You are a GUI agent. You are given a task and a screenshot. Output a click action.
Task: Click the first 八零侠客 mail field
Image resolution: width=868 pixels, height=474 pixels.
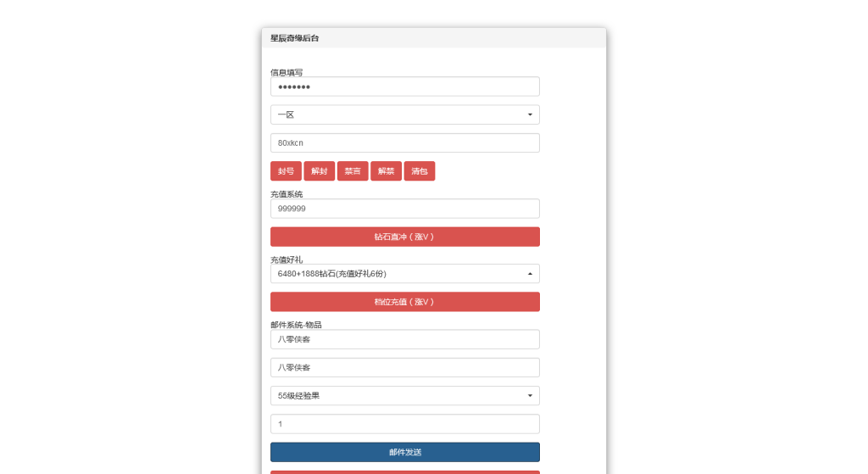(404, 339)
